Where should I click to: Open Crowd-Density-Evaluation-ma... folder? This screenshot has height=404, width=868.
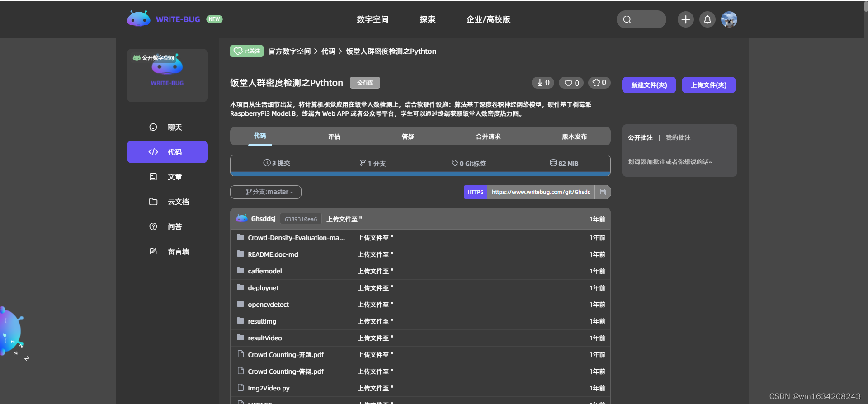[296, 238]
